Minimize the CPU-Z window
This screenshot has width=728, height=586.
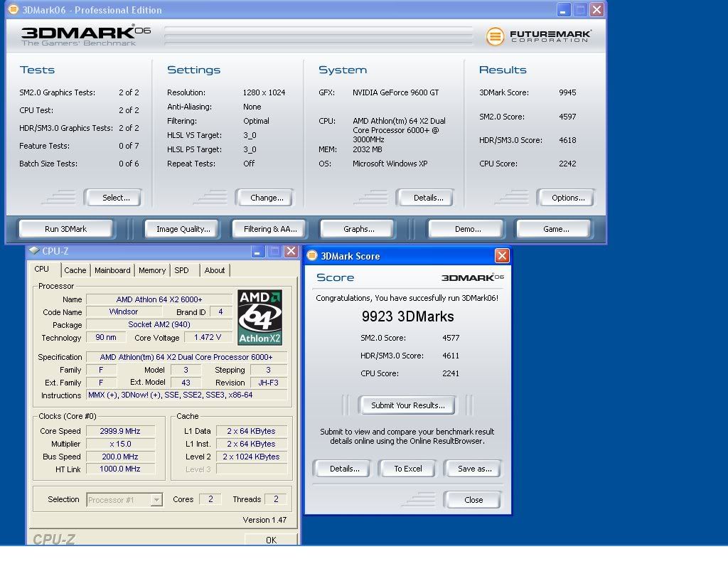tap(257, 251)
